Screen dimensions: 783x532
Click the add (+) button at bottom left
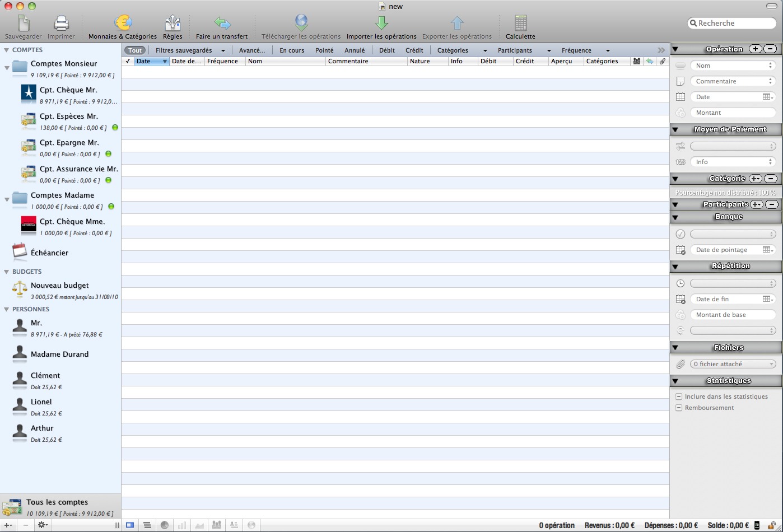click(x=8, y=525)
